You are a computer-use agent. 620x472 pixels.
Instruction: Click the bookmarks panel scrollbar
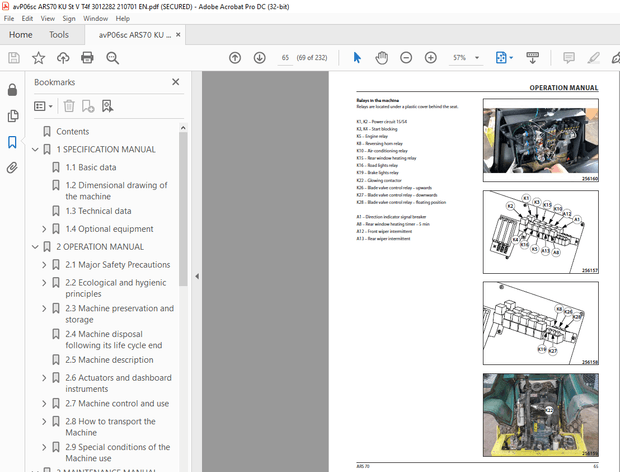[x=183, y=209]
